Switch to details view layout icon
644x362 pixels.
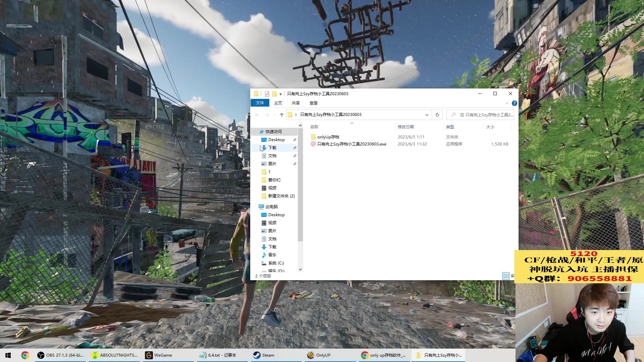pyautogui.click(x=506, y=276)
